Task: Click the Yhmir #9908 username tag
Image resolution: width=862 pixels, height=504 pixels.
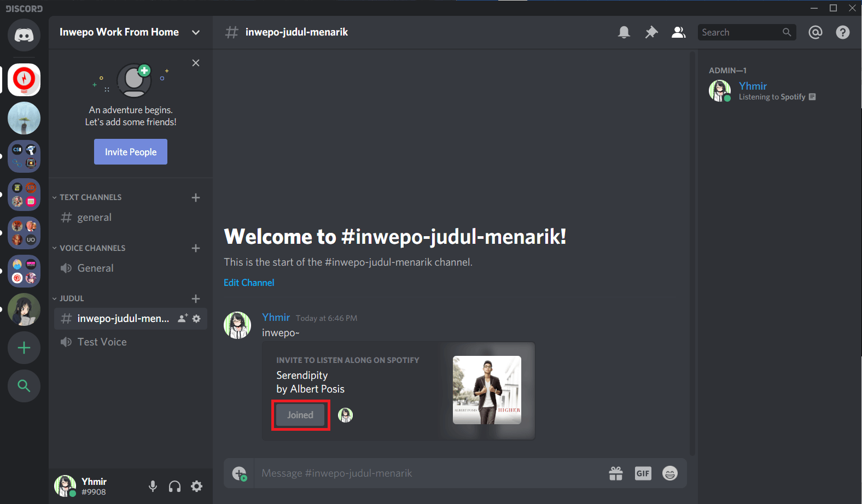Action: pos(94,487)
